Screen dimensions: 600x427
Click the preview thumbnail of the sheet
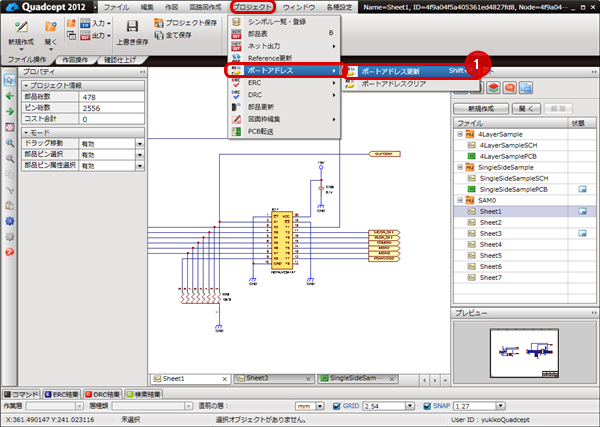point(524,353)
